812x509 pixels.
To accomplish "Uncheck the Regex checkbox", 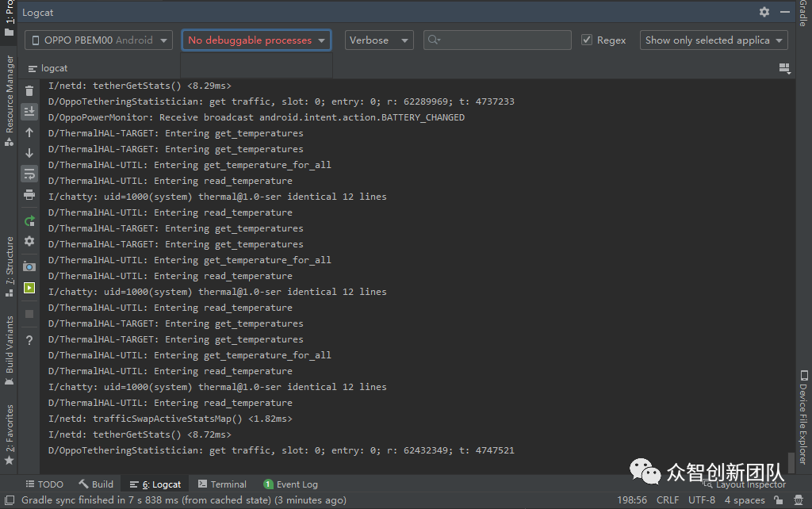I will point(586,40).
